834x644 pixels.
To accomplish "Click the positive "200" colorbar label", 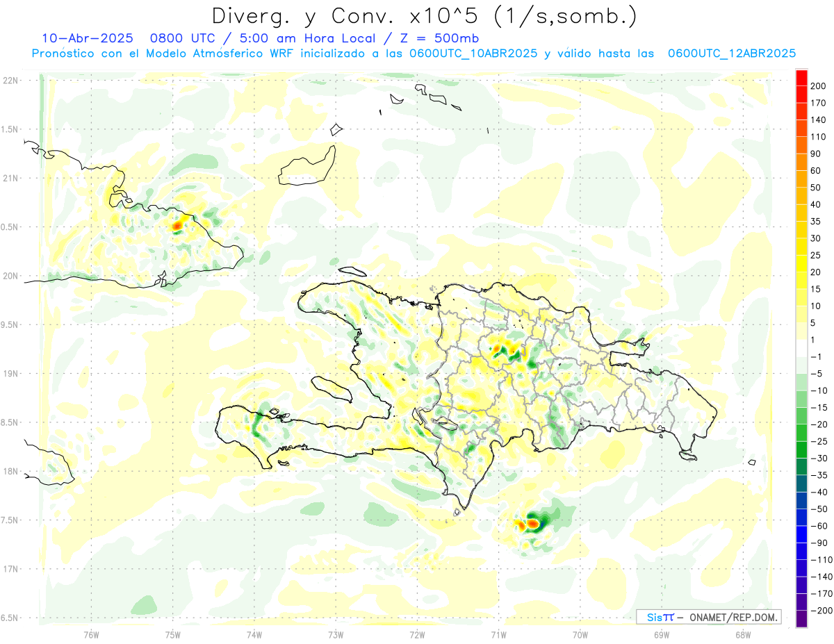I will [819, 86].
